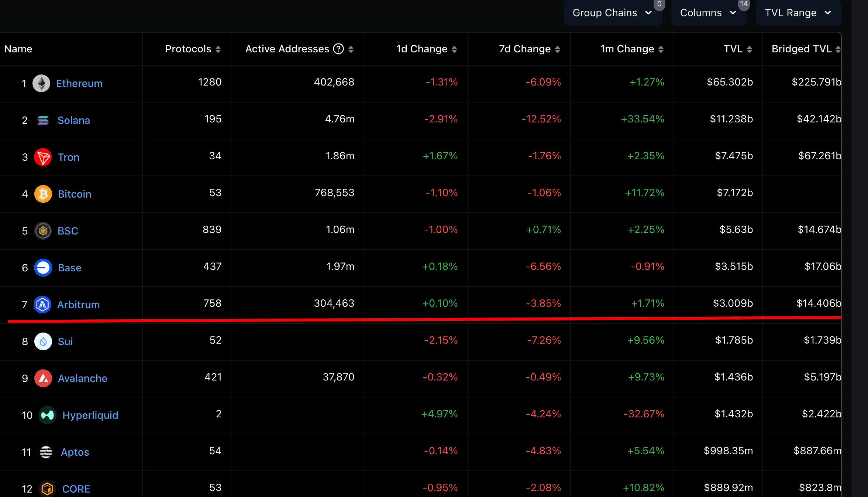Click the Name column header
Screen dimensions: 868x497
(18, 49)
